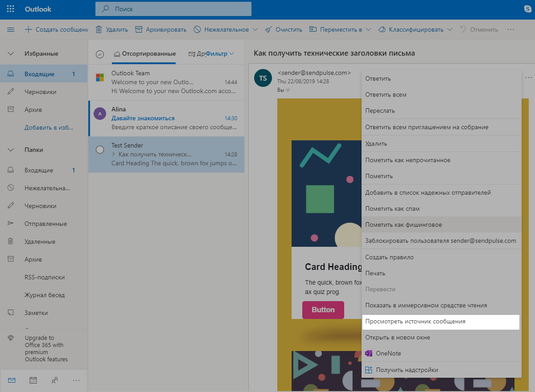This screenshot has width=535, height=392.
Task: Toggle the hamburger navigation menu
Action: pyautogui.click(x=11, y=29)
